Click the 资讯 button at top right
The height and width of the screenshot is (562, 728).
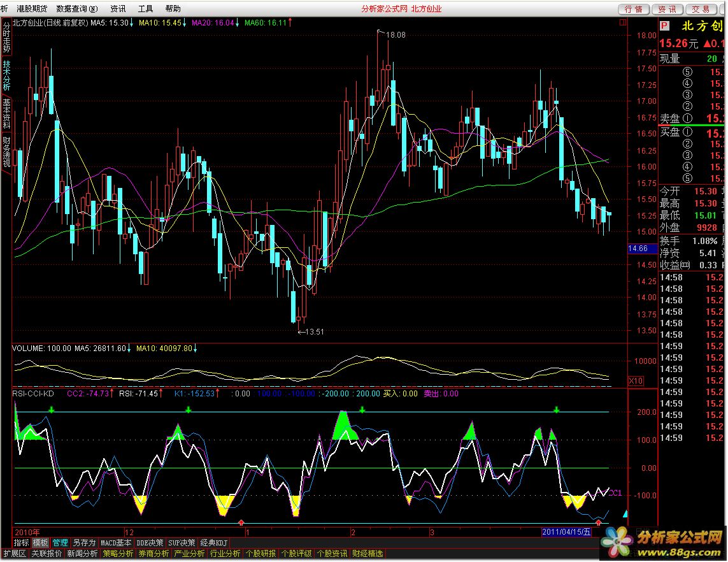667,10
